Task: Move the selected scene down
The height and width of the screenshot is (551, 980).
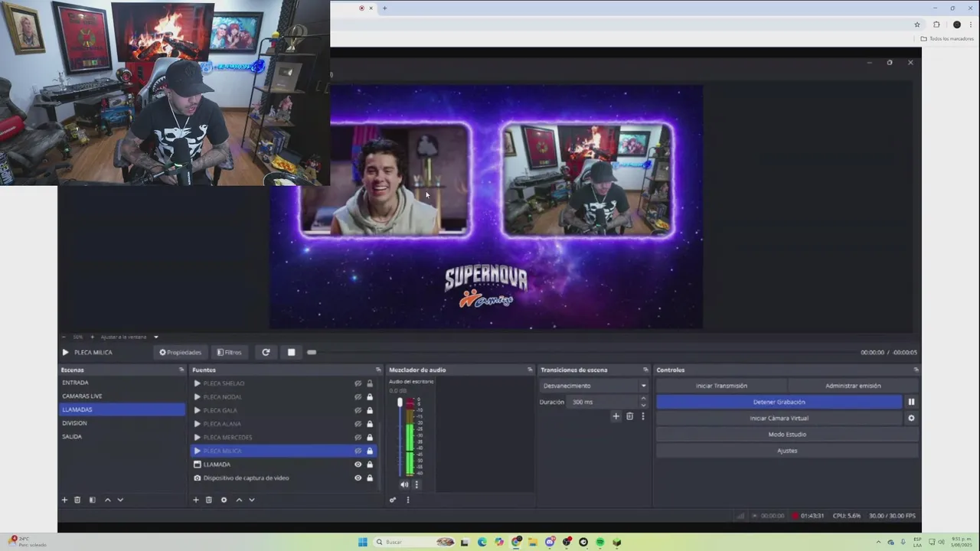Action: point(120,500)
